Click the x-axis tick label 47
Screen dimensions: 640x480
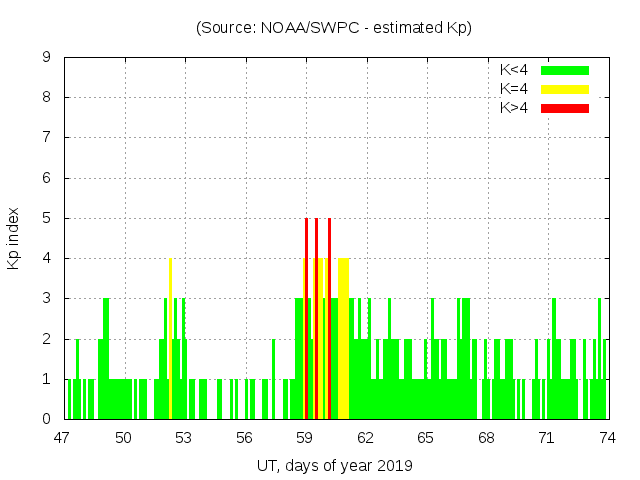click(x=64, y=437)
